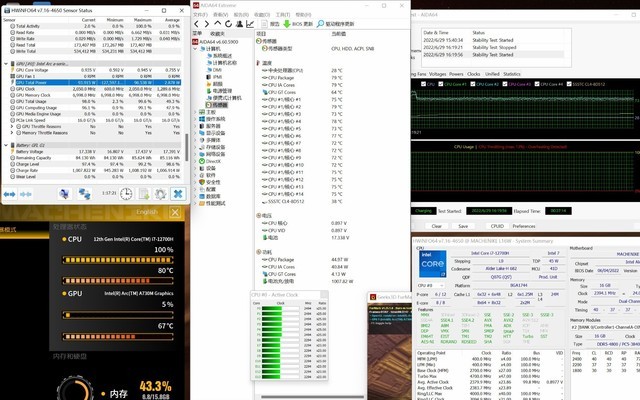Screen dimensions: 640x400
Task: Select 安全性 shield entry in tree
Action: (x=209, y=182)
